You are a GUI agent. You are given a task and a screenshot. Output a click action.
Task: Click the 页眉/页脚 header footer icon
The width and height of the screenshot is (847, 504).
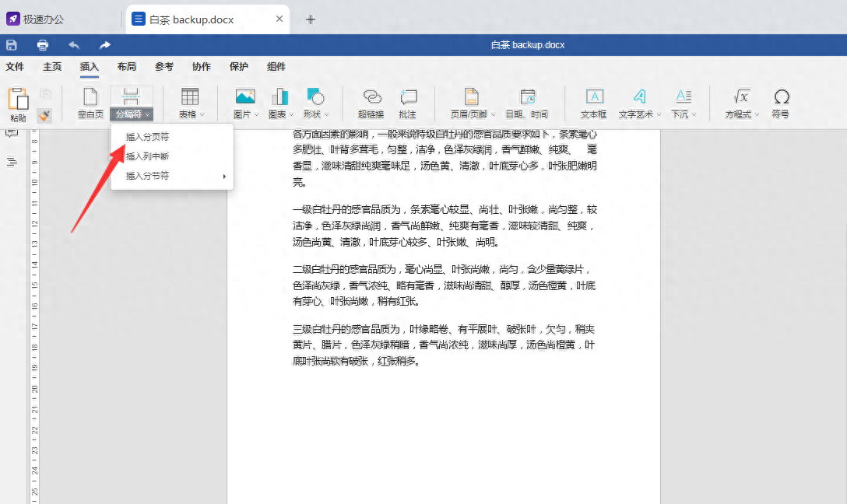[472, 97]
